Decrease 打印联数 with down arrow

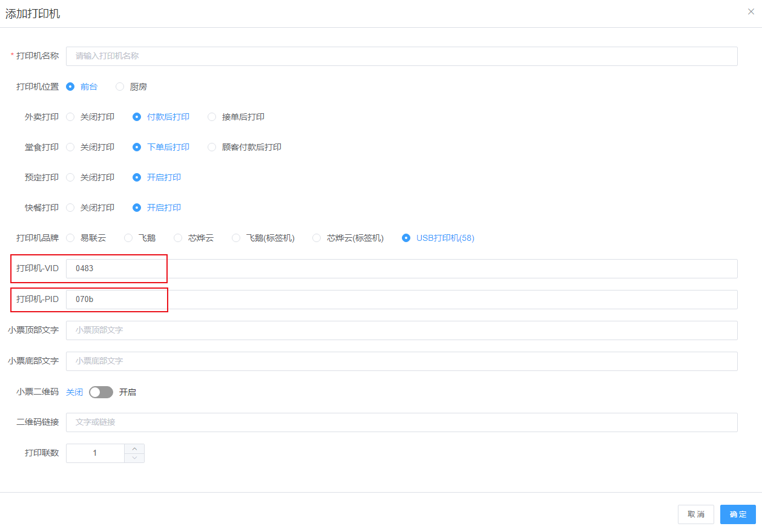tap(134, 458)
